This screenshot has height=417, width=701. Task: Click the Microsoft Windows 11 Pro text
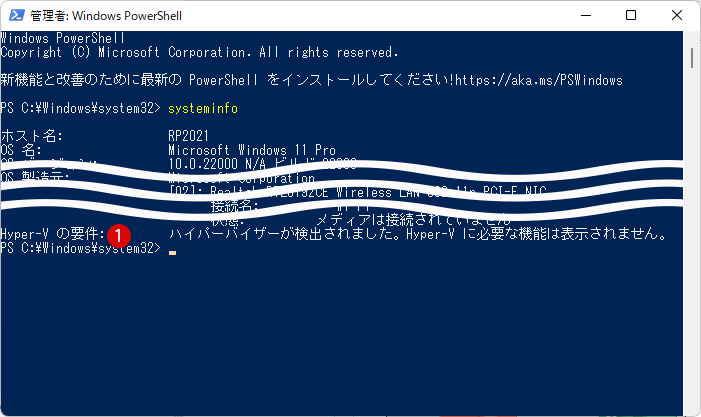[252, 150]
